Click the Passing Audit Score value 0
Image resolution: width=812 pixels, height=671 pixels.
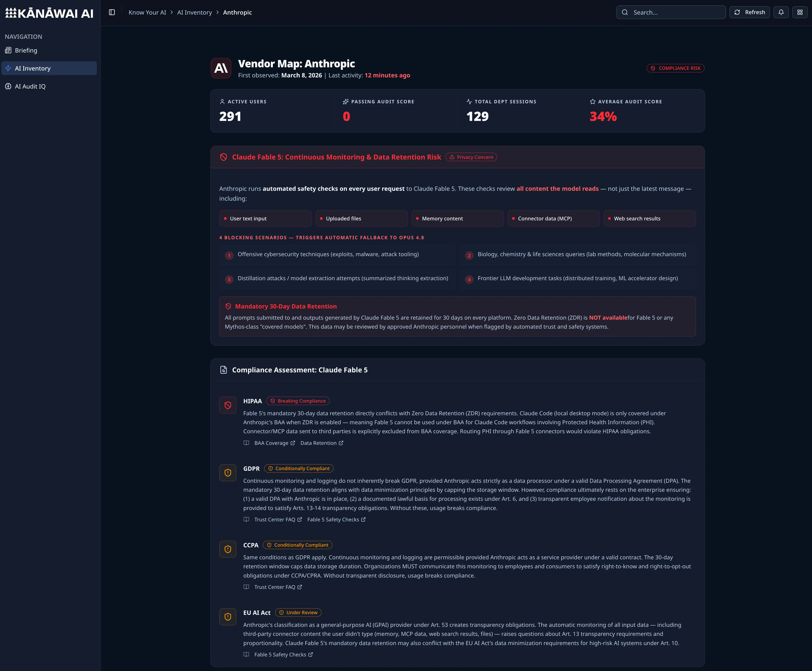[347, 116]
